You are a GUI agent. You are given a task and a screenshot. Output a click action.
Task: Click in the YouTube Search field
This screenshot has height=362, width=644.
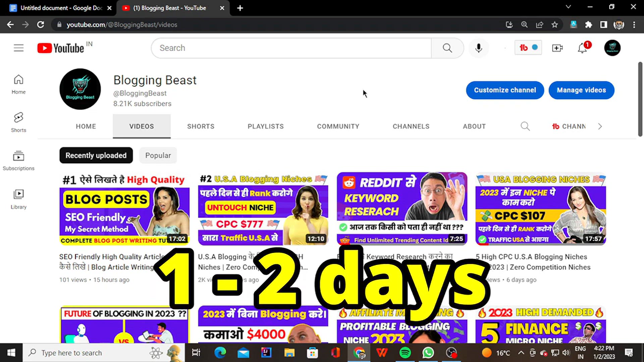291,48
